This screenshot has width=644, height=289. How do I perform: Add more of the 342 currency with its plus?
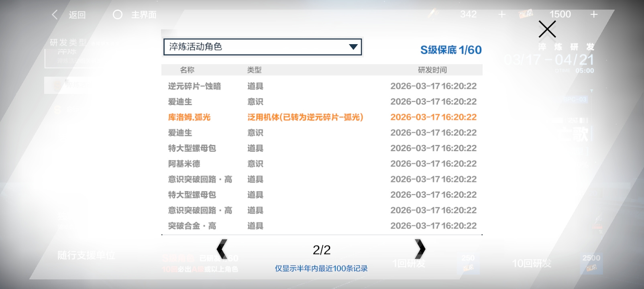tap(502, 14)
